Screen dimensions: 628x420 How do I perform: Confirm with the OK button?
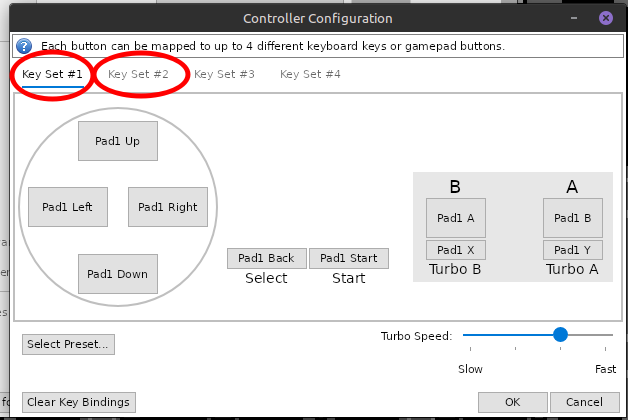tap(513, 402)
